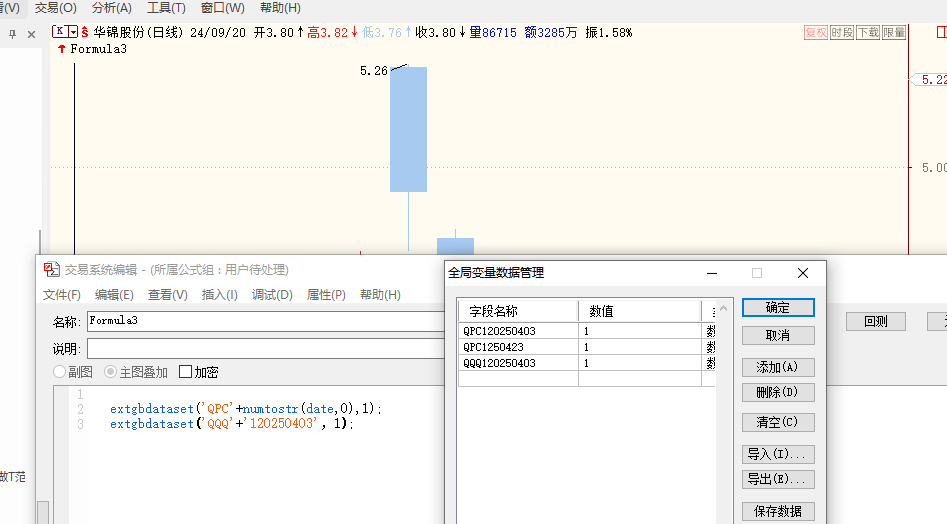
Task: Click the 删除(D) button
Action: click(778, 392)
